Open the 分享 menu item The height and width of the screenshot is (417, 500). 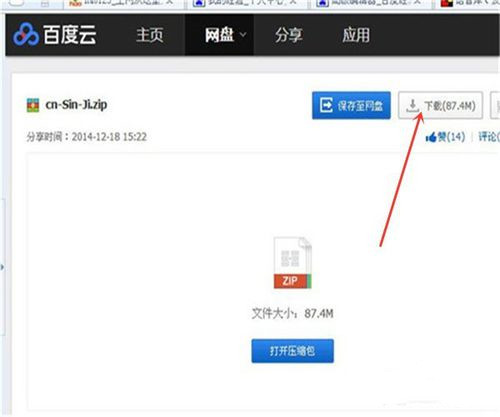[289, 35]
